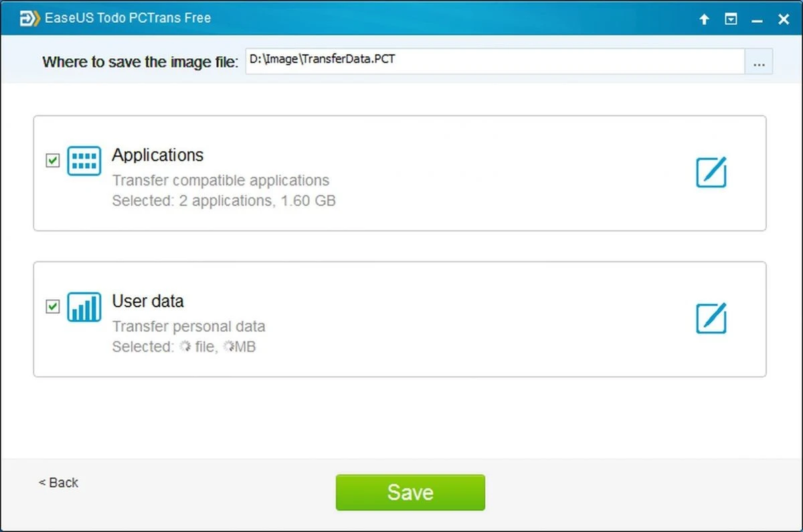Viewport: 803px width, 532px height.
Task: Go back using the Back link
Action: (58, 482)
